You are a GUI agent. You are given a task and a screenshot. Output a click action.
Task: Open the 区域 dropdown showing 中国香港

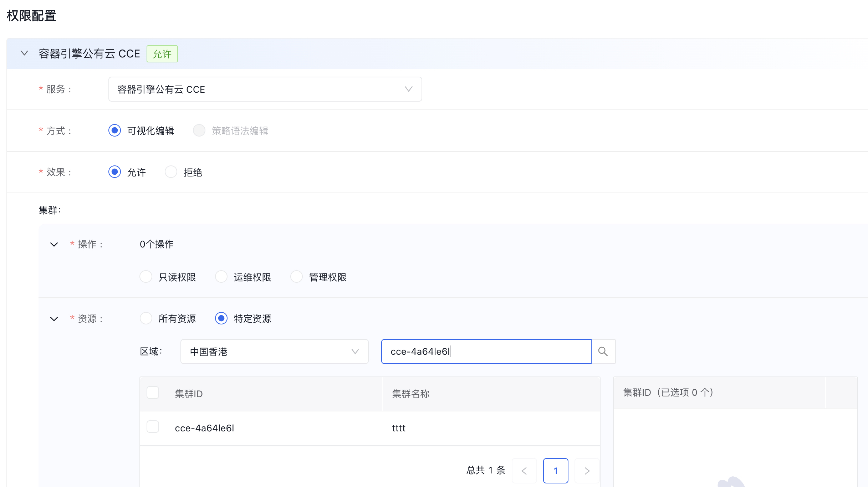tap(274, 352)
